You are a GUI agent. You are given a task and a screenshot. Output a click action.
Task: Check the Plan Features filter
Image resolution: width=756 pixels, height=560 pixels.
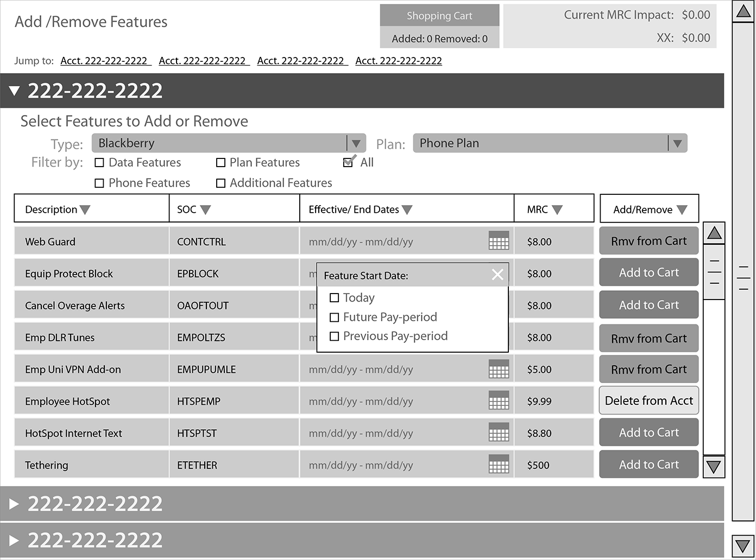coord(220,162)
